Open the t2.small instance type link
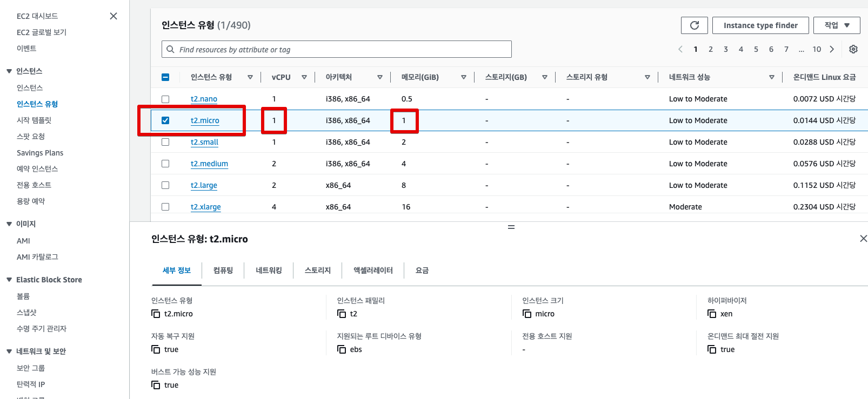Viewport: 868px width, 399px height. 204,142
